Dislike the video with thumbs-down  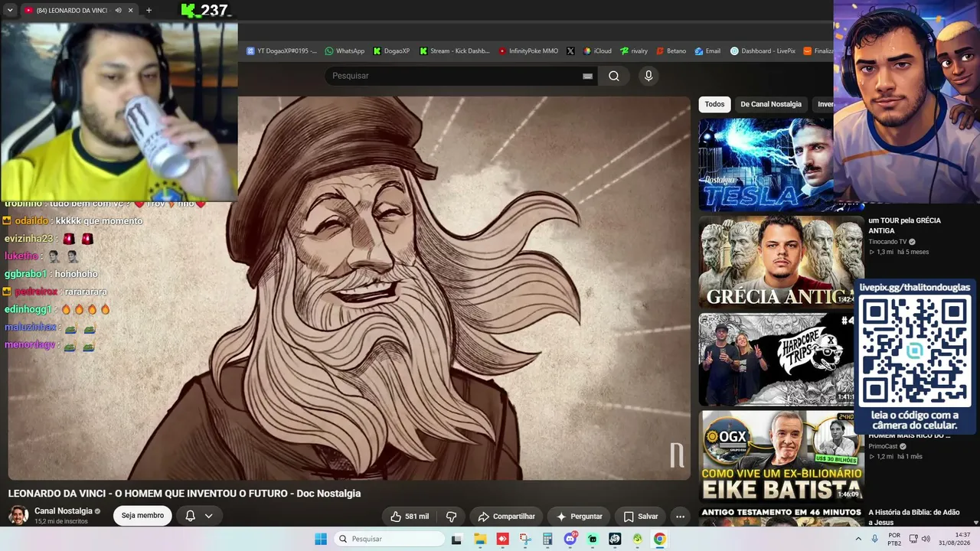point(452,517)
